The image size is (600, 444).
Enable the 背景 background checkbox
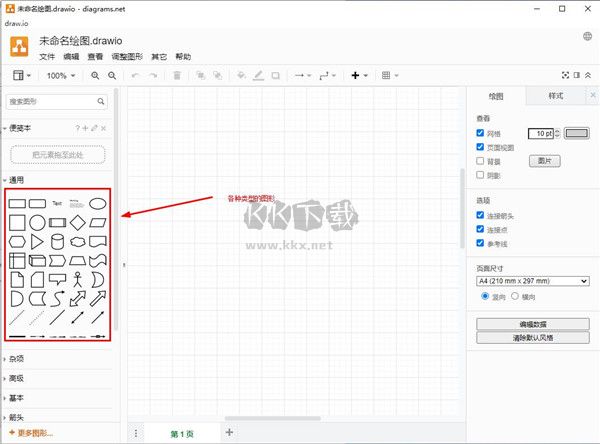point(480,161)
